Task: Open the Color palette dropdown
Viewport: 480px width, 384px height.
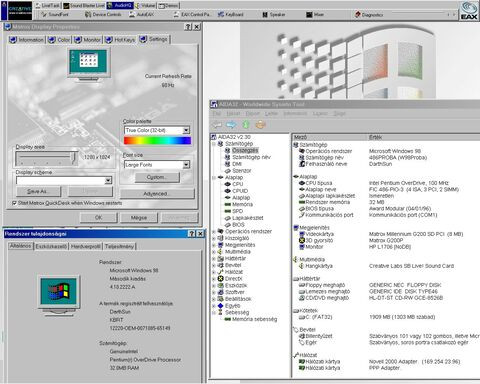Action: tap(186, 130)
